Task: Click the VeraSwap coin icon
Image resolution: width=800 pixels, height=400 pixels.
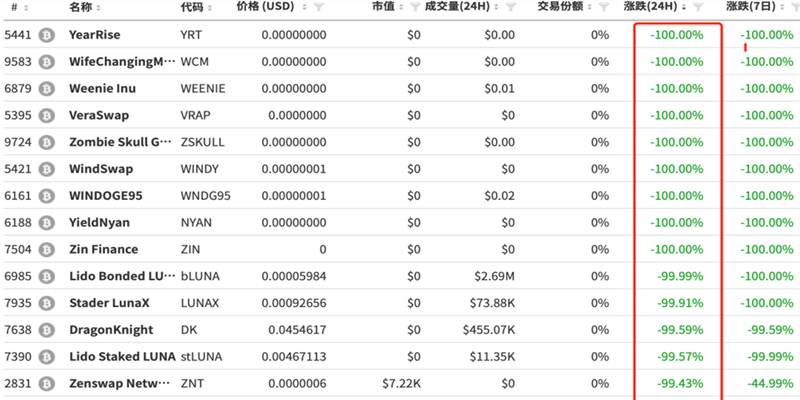Action: pyautogui.click(x=47, y=115)
